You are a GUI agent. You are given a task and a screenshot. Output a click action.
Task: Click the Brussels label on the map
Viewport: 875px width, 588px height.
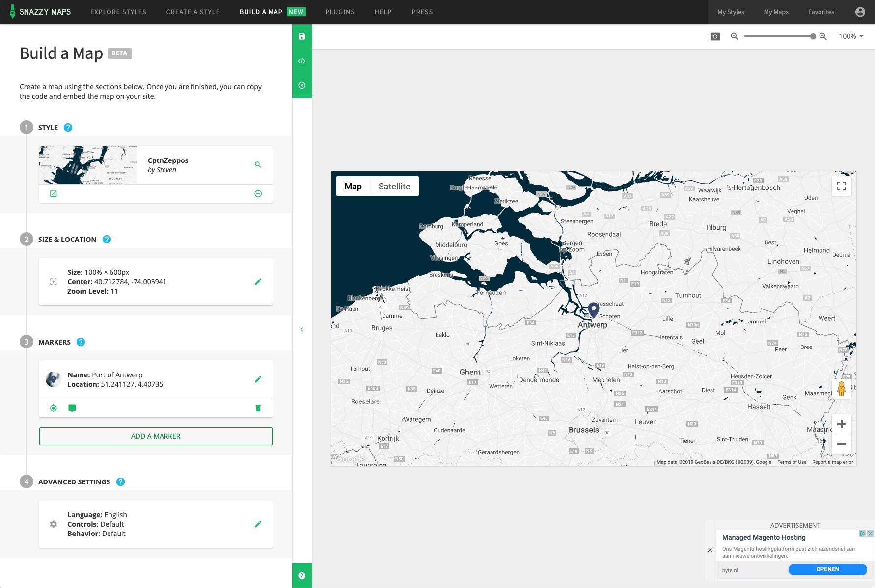click(x=584, y=430)
